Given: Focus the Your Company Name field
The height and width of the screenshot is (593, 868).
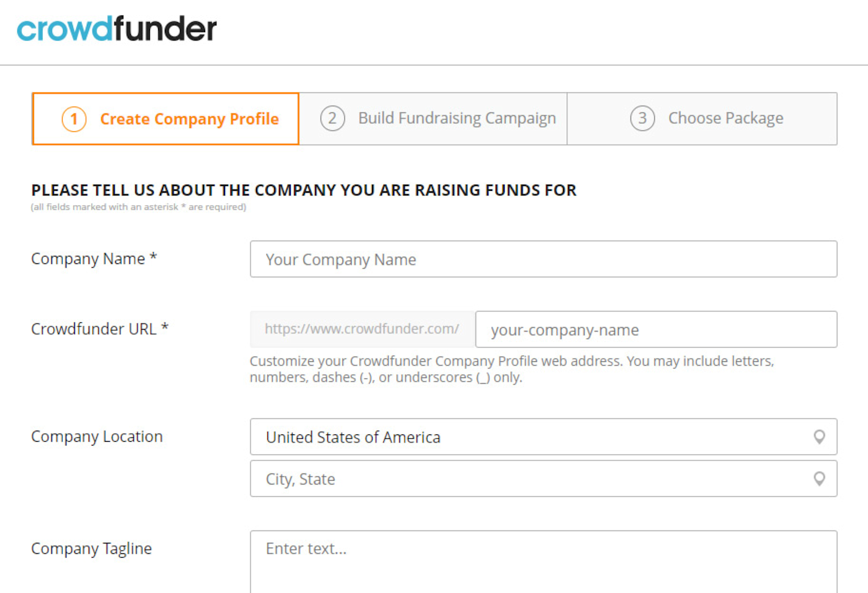Looking at the screenshot, I should tap(544, 259).
